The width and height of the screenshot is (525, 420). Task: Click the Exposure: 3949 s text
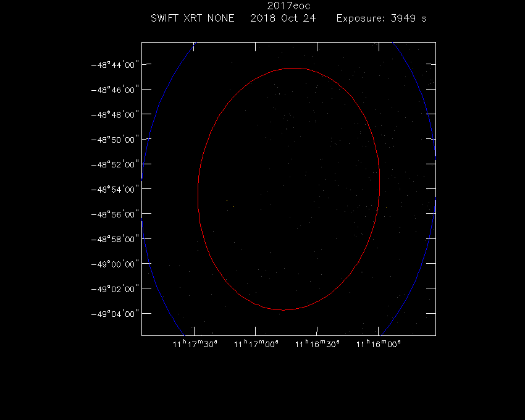click(381, 18)
